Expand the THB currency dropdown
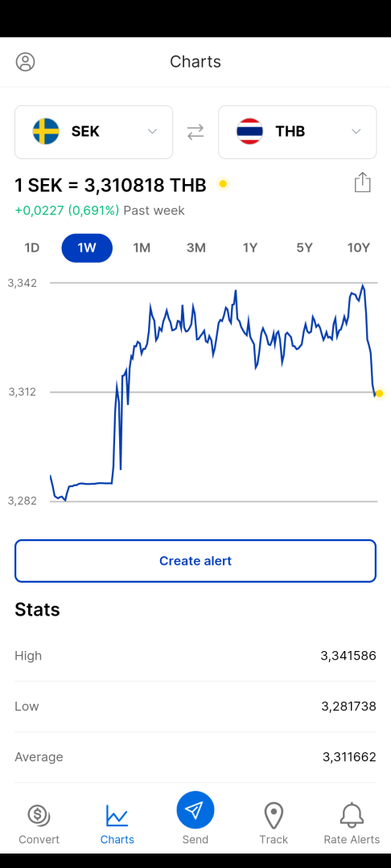Viewport: 391px width, 868px height. pos(298,132)
